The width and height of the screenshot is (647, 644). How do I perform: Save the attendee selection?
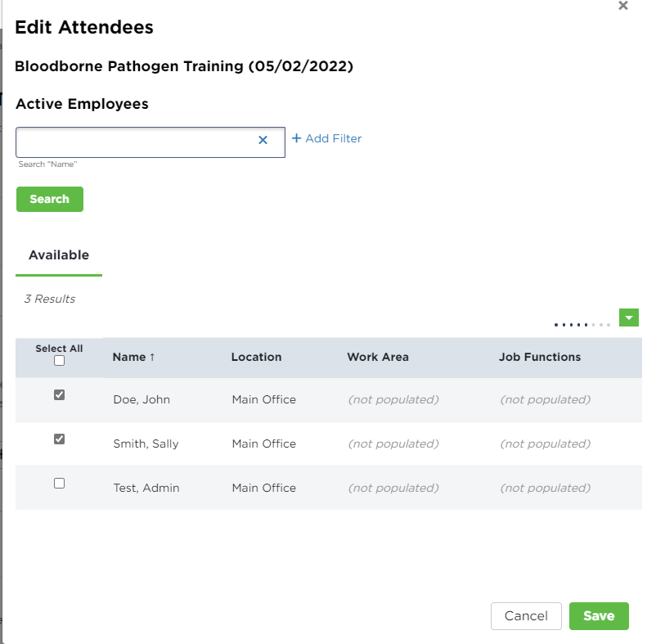[x=598, y=616]
